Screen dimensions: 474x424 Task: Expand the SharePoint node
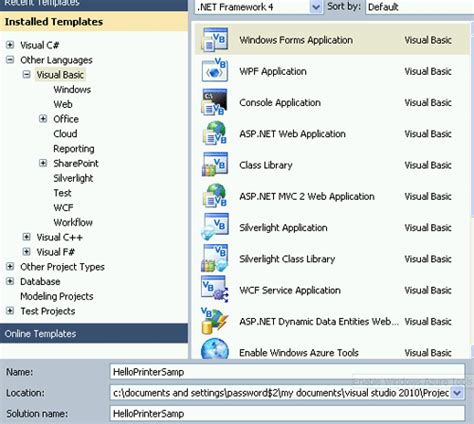43,163
